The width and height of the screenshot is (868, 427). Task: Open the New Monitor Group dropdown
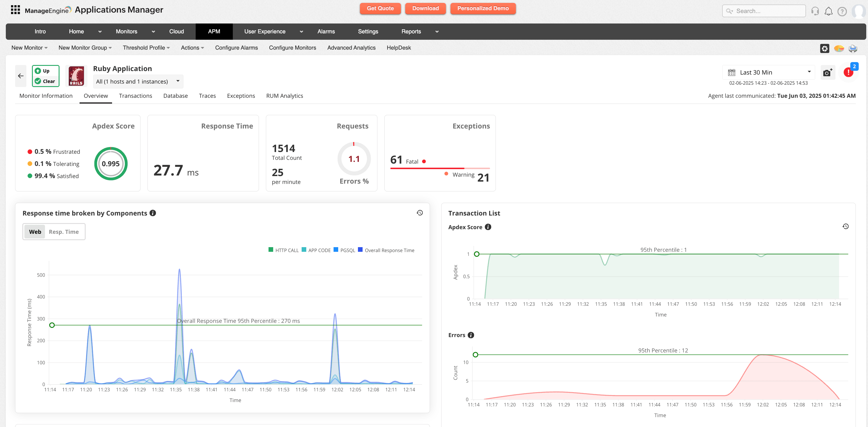[85, 48]
